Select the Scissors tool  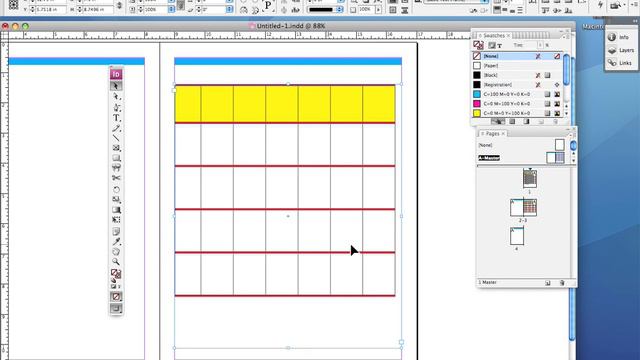point(116,178)
